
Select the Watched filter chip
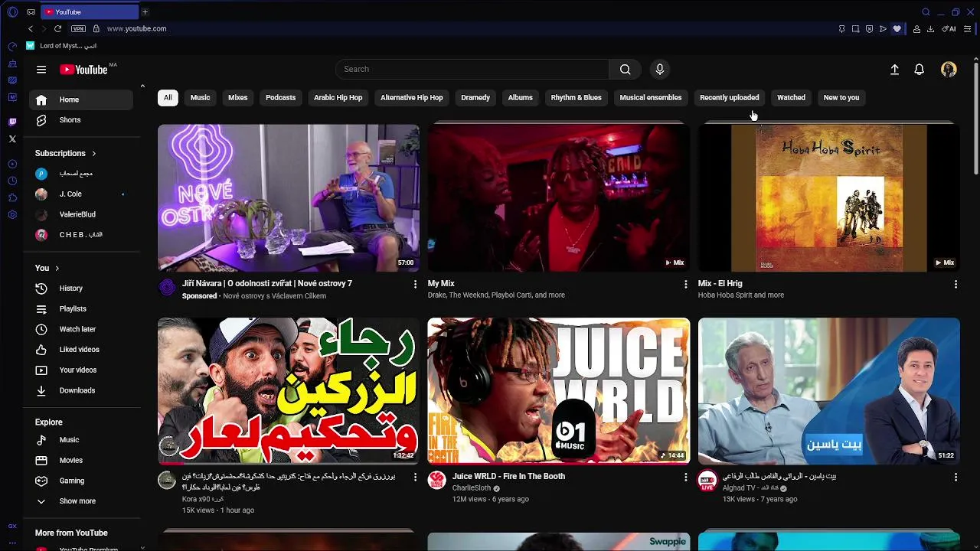point(791,97)
